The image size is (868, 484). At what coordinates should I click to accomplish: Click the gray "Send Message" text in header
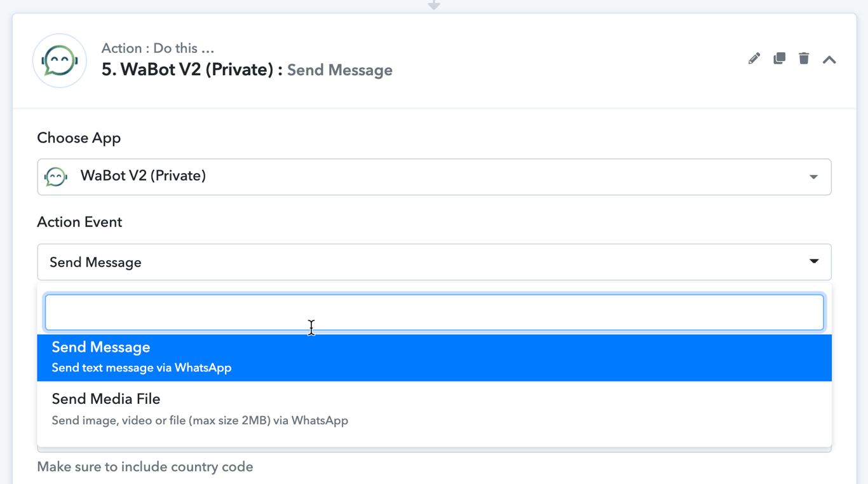click(x=340, y=70)
